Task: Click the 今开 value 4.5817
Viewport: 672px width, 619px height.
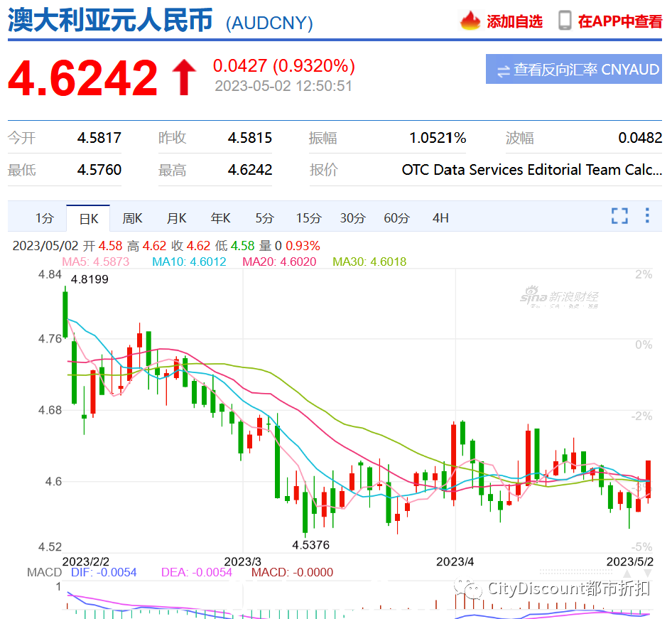Action: click(x=99, y=138)
